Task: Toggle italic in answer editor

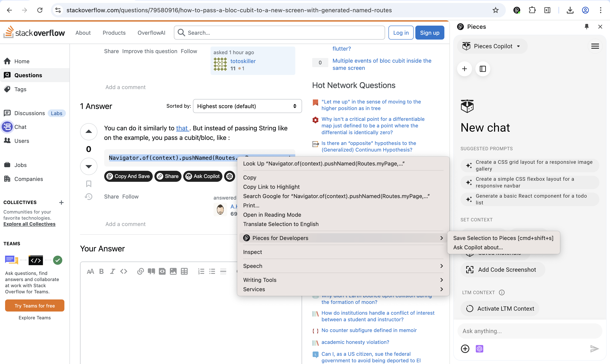Action: 112,271
